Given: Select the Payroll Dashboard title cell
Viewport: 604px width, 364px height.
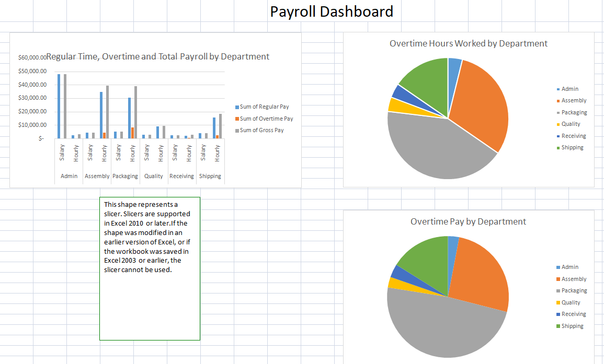Looking at the screenshot, I should point(333,11).
